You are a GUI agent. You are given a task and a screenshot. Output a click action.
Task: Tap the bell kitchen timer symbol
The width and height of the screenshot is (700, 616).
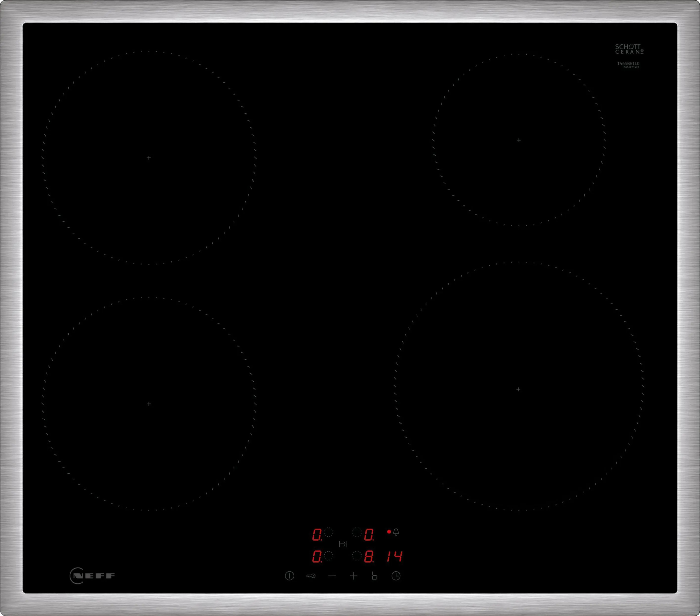click(x=396, y=532)
